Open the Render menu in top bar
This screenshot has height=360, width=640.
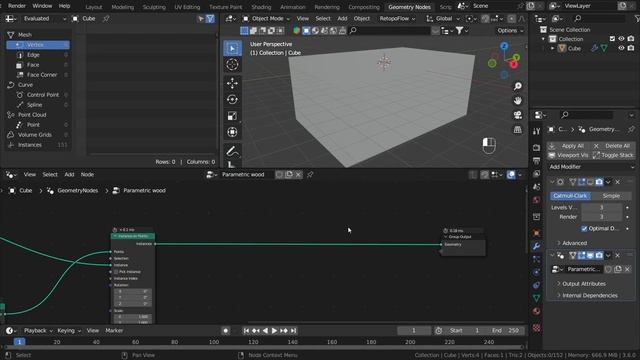[x=17, y=6]
